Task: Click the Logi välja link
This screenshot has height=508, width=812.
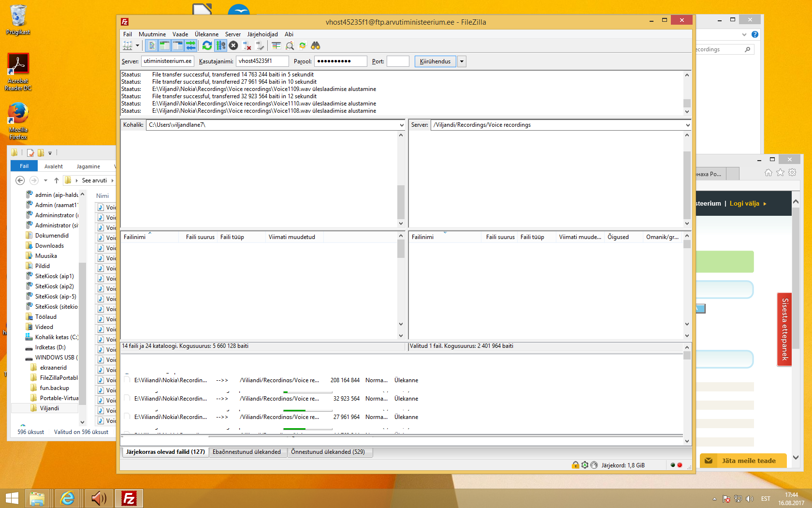Action: (744, 204)
